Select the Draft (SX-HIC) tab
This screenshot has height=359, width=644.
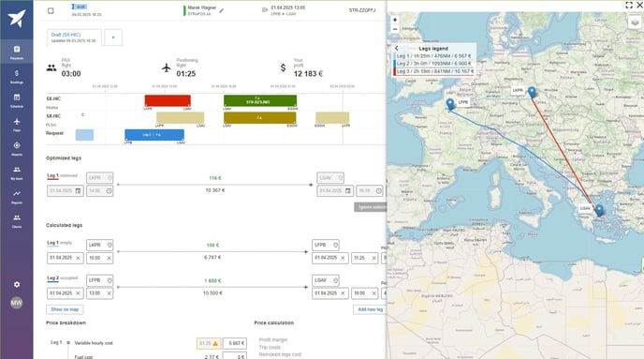click(74, 37)
